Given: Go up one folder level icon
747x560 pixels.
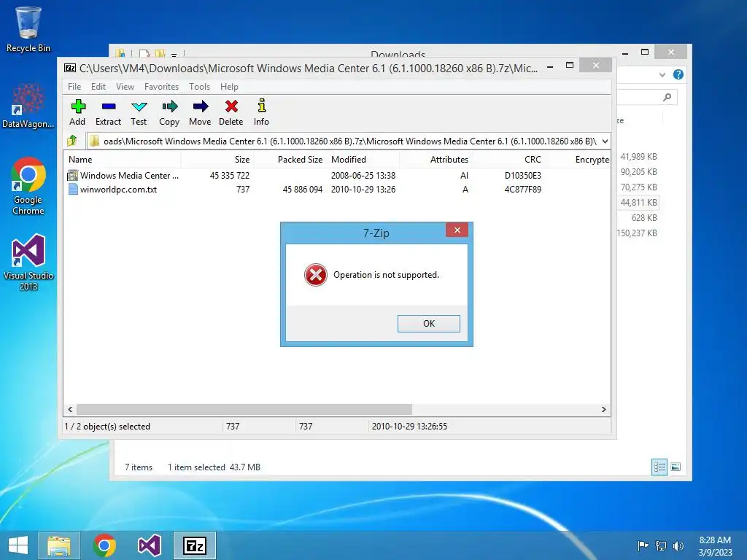Looking at the screenshot, I should click(x=72, y=141).
